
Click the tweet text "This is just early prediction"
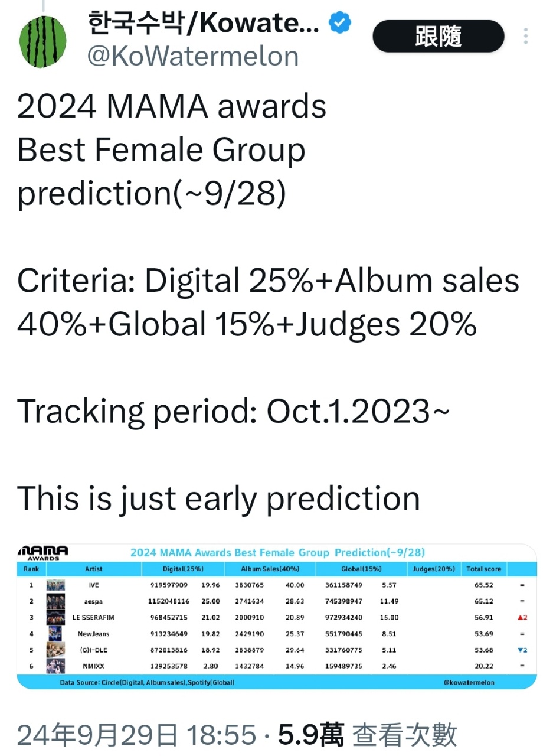click(218, 498)
